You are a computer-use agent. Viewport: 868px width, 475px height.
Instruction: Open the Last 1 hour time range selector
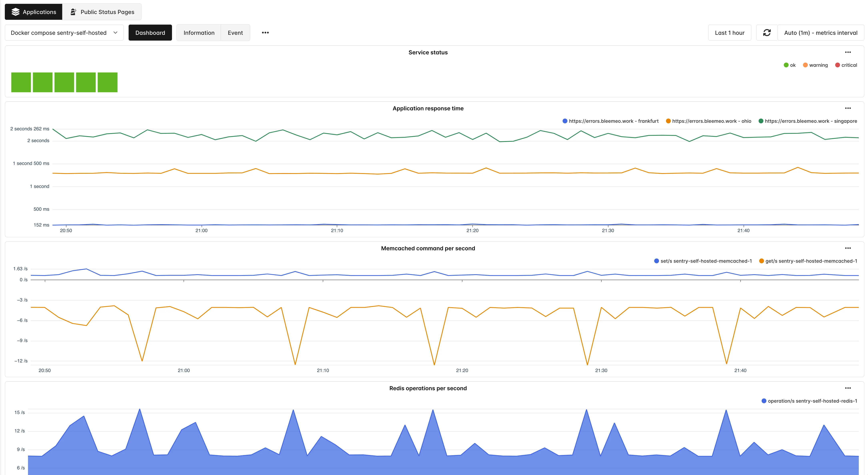point(730,32)
